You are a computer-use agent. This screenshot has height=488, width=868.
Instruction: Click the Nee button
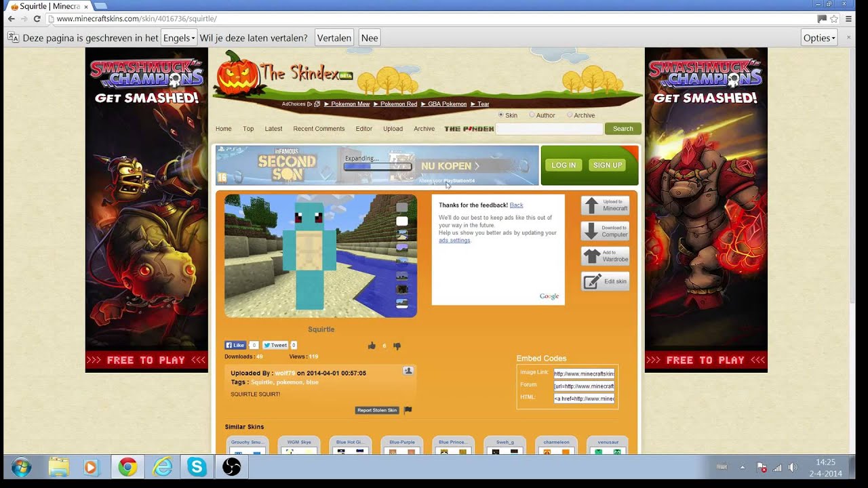click(370, 38)
